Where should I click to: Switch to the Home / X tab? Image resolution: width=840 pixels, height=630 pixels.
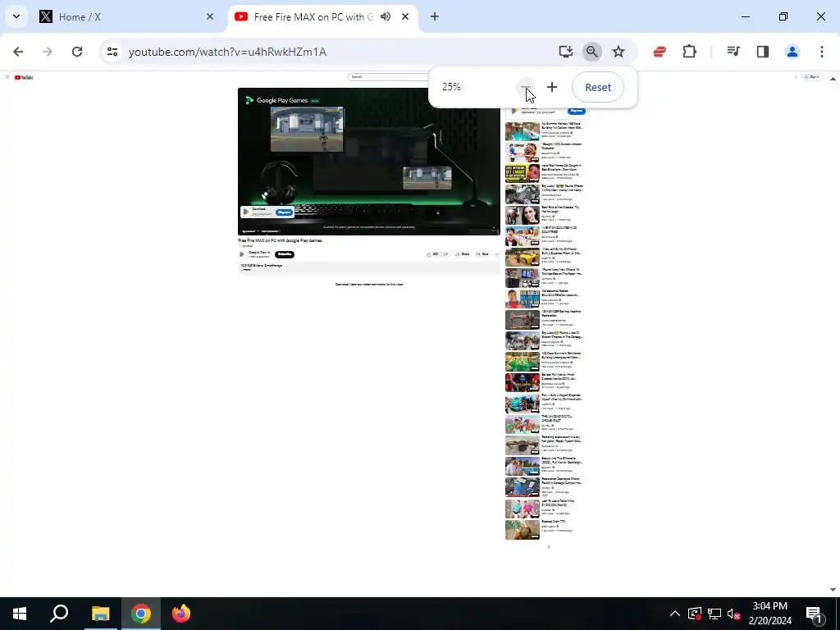tap(126, 16)
